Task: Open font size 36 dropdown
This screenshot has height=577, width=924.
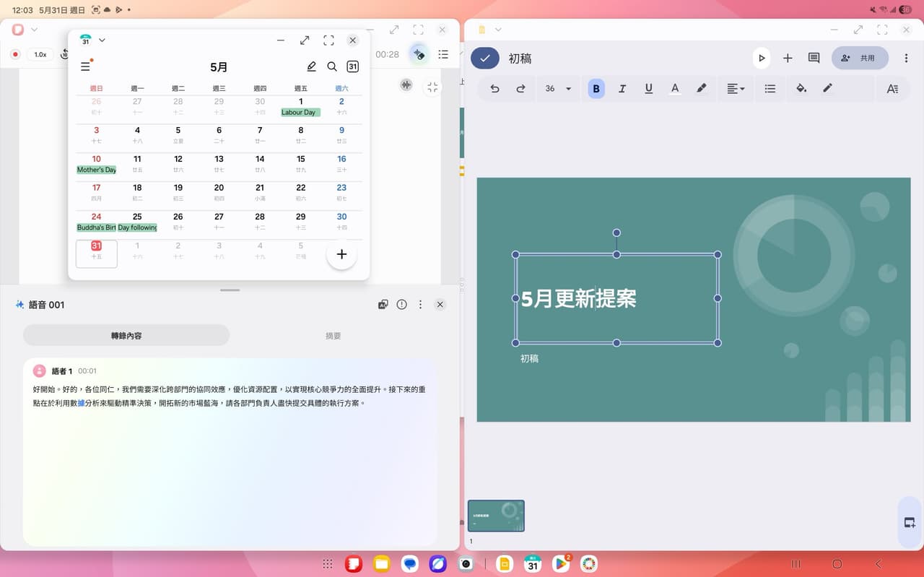Action: coord(558,89)
